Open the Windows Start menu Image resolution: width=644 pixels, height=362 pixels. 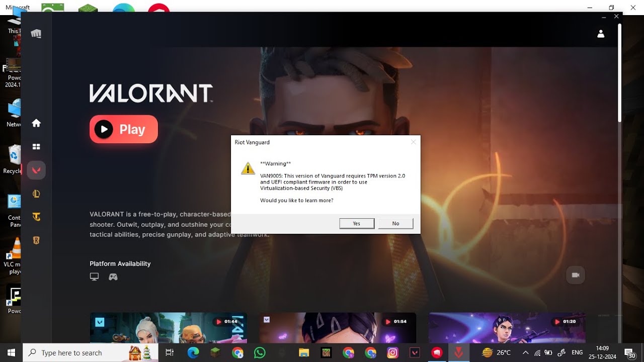(11, 352)
